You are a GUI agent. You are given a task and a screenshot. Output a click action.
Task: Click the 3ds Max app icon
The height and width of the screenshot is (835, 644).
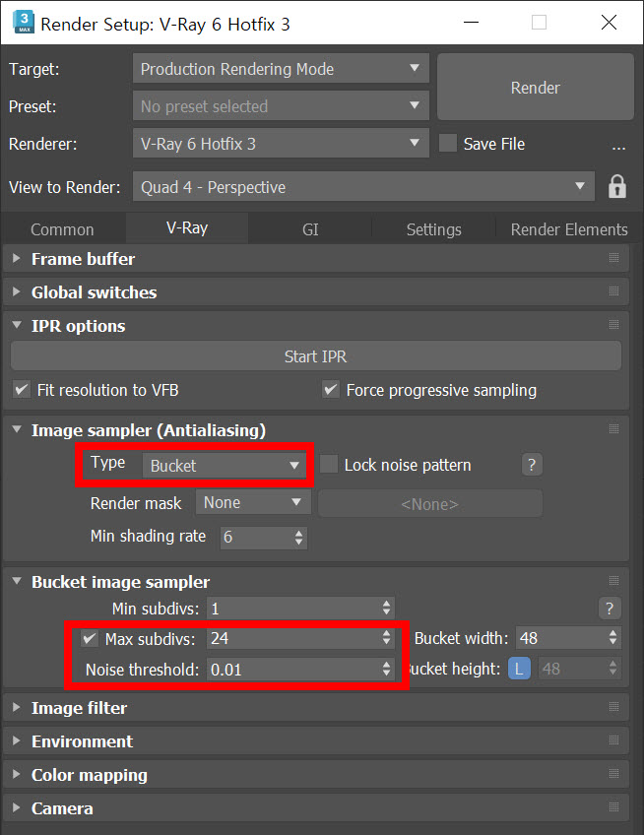coord(23,23)
